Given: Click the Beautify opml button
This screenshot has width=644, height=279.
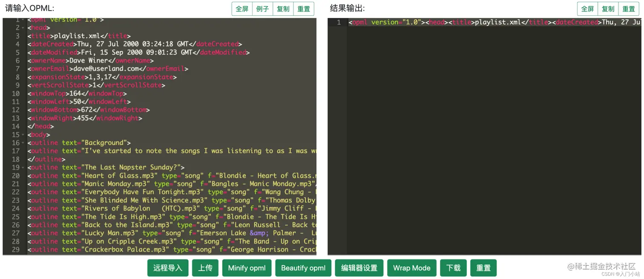Looking at the screenshot, I should tap(303, 268).
